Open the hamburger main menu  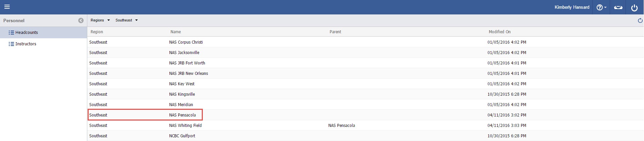click(x=7, y=7)
